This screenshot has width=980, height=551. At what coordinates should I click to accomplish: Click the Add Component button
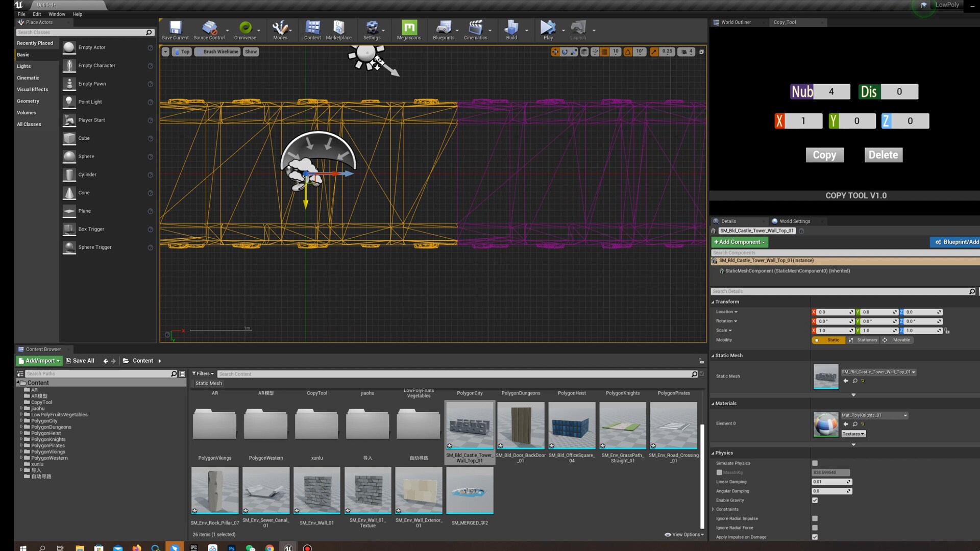[739, 242]
